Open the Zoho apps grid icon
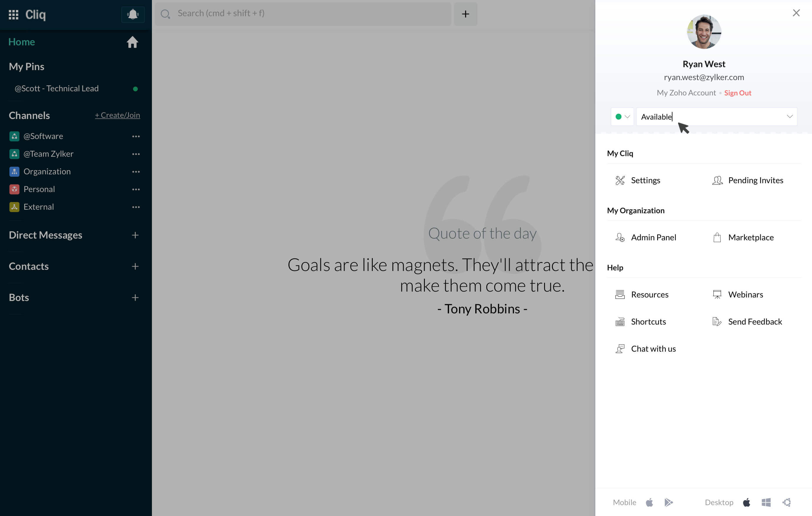812x516 pixels. click(14, 14)
